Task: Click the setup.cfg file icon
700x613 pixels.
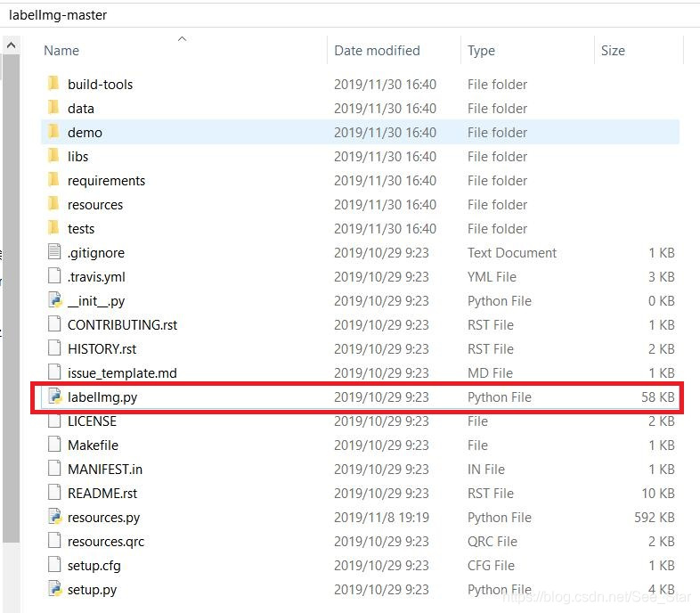Action: (x=54, y=565)
